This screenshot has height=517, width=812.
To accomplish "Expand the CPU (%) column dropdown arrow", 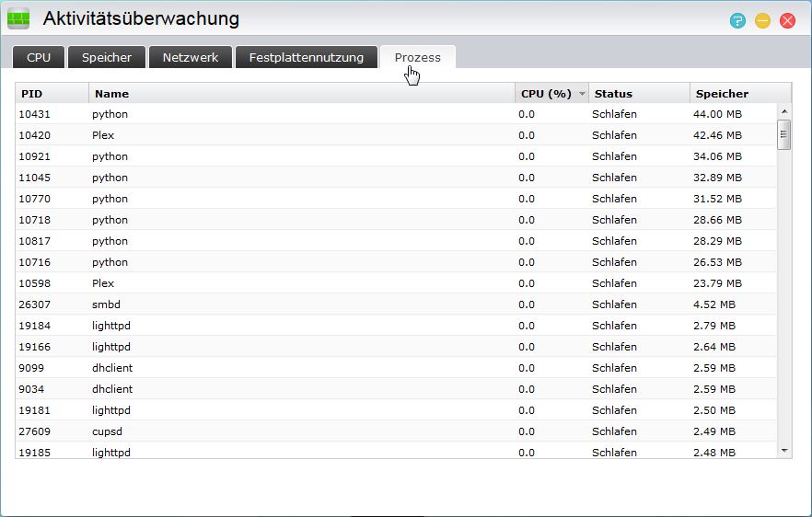I will [x=582, y=94].
